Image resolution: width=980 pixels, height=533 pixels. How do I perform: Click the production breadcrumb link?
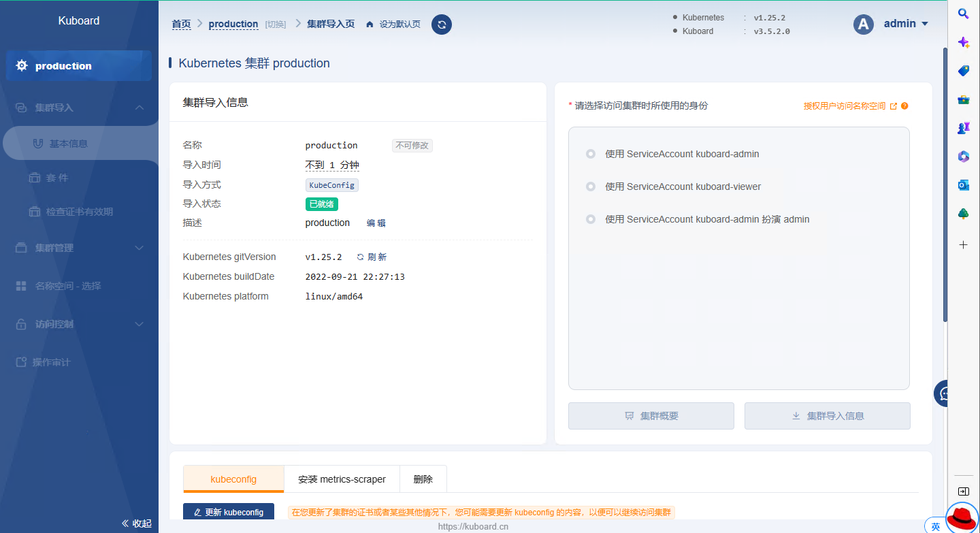pyautogui.click(x=233, y=25)
